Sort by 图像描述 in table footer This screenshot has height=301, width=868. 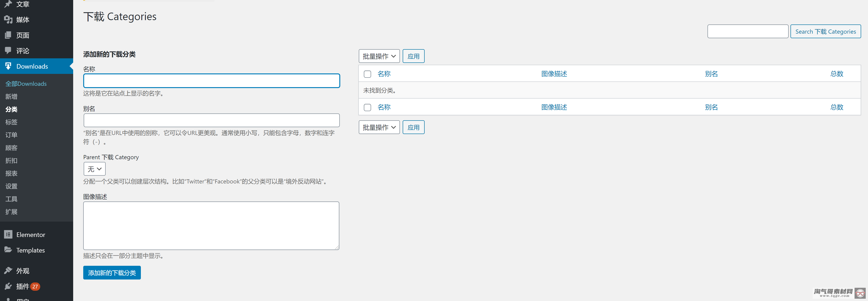coord(554,107)
